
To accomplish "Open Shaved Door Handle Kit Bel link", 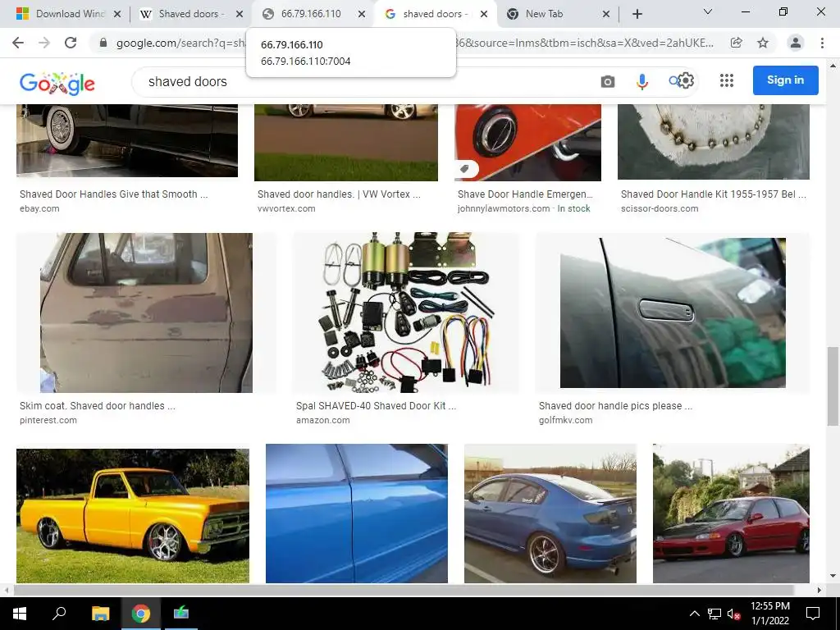I will point(713,194).
